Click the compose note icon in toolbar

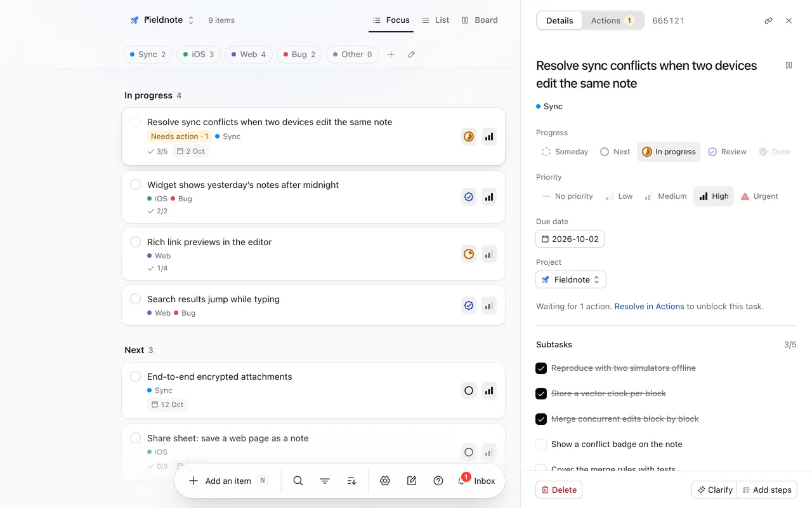coord(412,481)
